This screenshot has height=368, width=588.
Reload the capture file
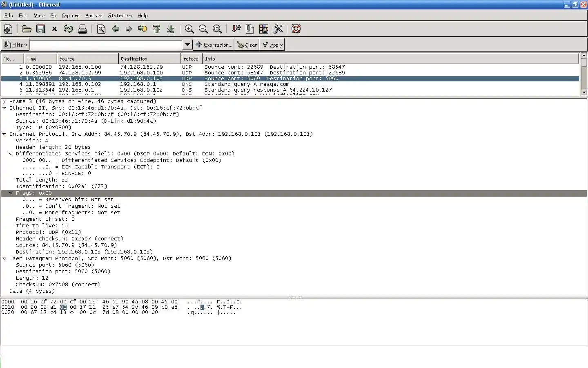pyautogui.click(x=68, y=29)
